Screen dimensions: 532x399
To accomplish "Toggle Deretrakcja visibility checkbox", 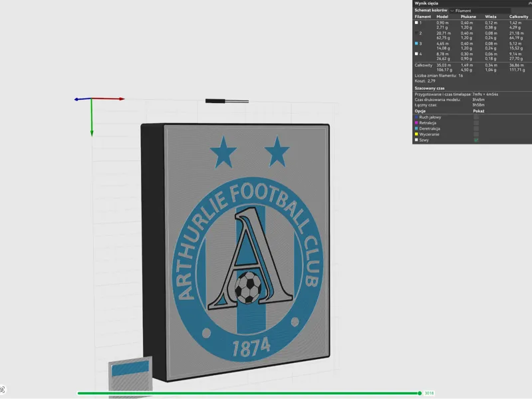I will (476, 128).
